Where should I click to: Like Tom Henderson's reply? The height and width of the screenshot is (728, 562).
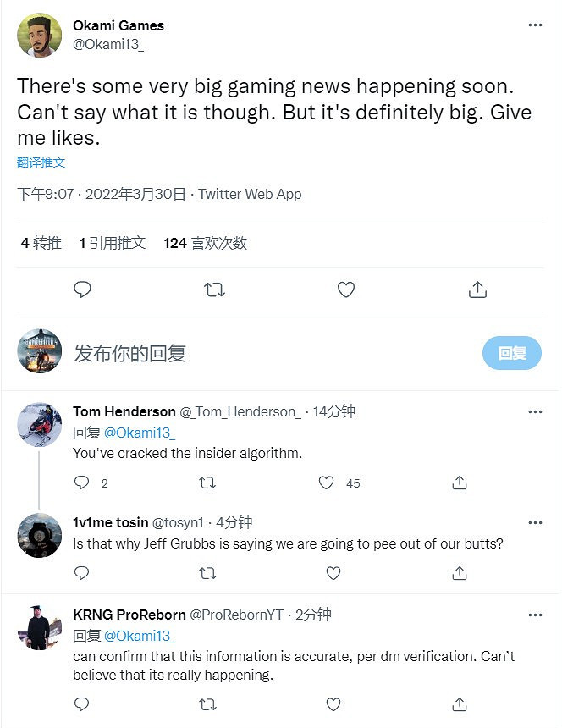[327, 483]
